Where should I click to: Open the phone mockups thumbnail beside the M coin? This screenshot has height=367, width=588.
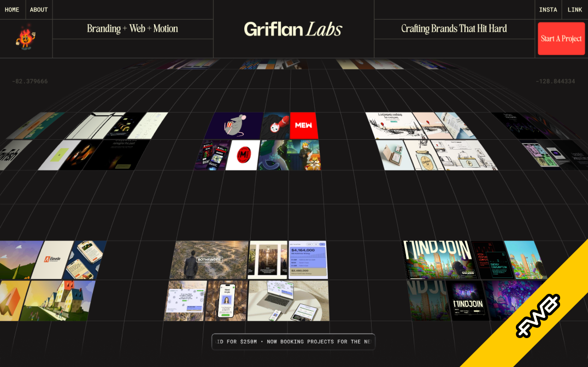(212, 155)
